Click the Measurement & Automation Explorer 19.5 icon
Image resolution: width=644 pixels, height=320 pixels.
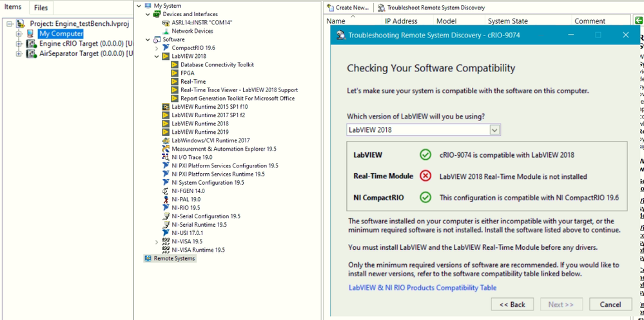166,149
